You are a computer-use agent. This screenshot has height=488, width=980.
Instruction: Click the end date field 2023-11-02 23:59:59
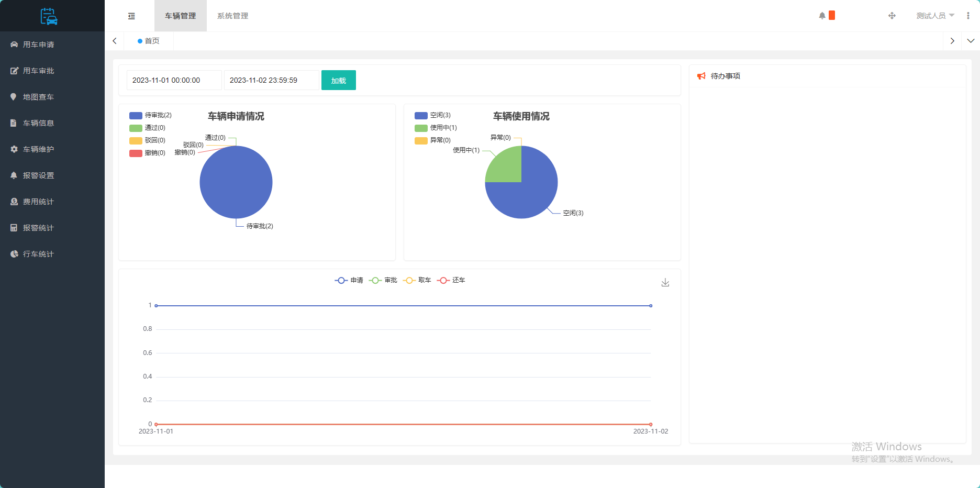point(272,80)
